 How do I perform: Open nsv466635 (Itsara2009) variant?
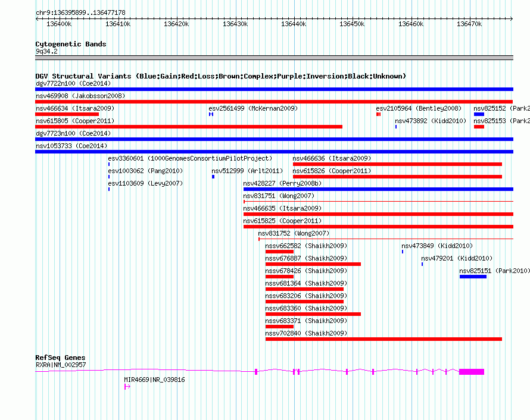coord(283,208)
